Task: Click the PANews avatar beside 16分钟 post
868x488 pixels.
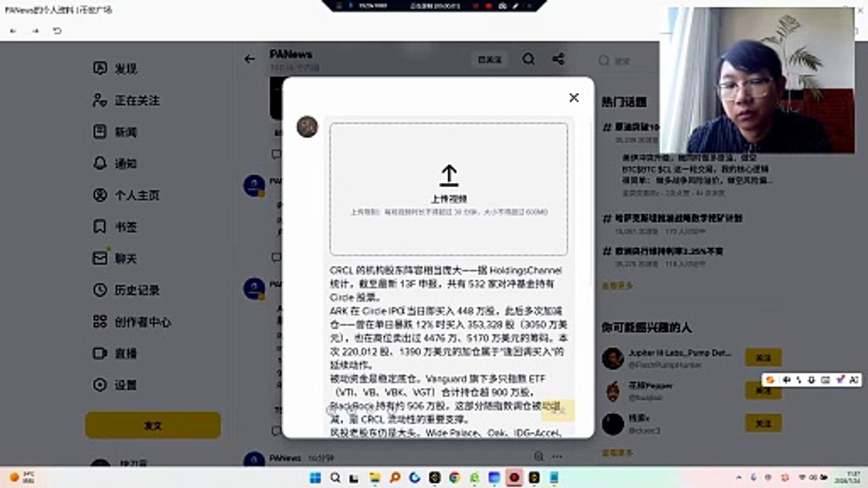Action: tap(254, 460)
